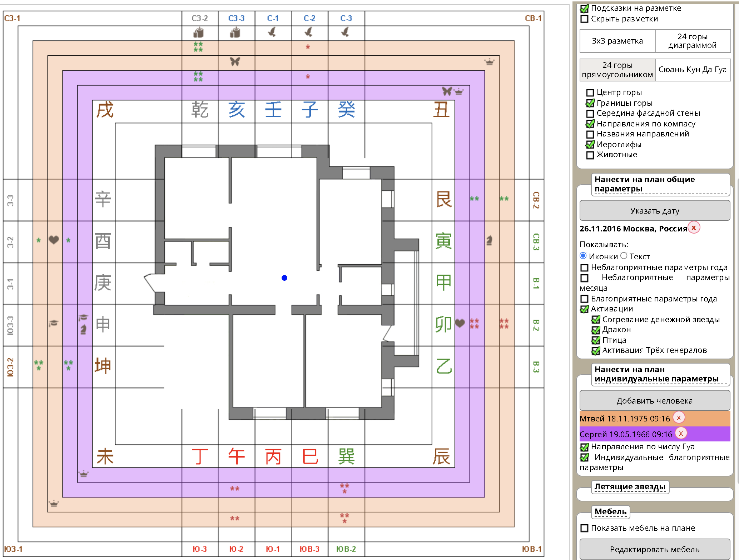Screen dimensions: 739x560
Task: Remove the date 26.11.2016 with the x icon
Action: pyautogui.click(x=694, y=227)
